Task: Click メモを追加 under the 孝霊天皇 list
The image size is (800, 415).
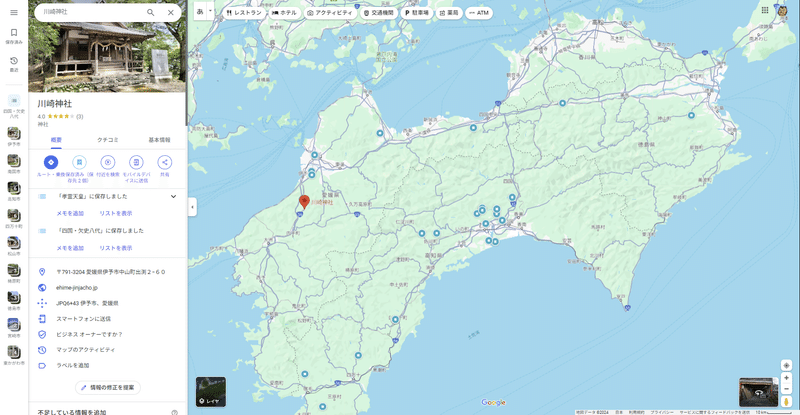Action: (x=70, y=213)
